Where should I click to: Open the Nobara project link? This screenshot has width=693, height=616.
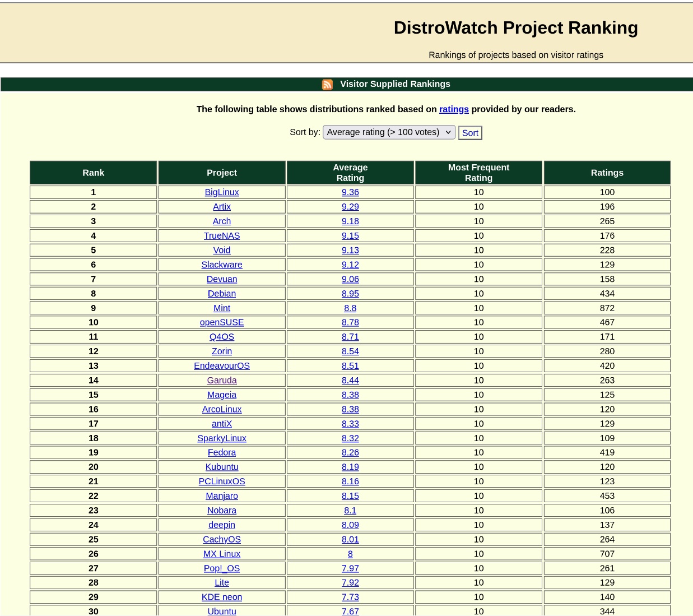tap(222, 511)
